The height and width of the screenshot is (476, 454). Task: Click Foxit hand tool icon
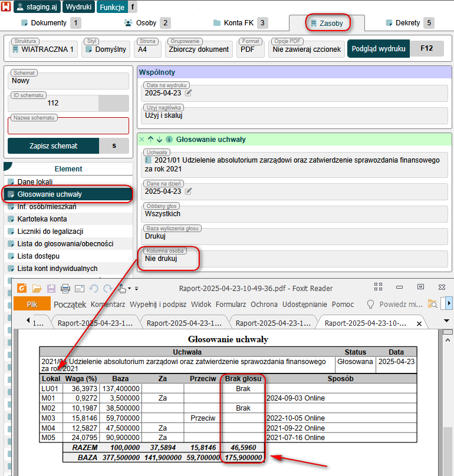pyautogui.click(x=122, y=289)
